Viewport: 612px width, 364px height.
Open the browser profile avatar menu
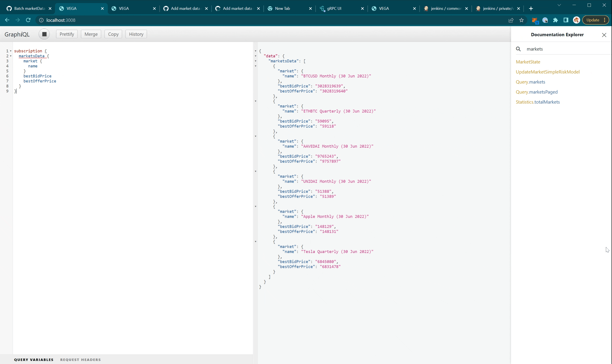tap(576, 20)
